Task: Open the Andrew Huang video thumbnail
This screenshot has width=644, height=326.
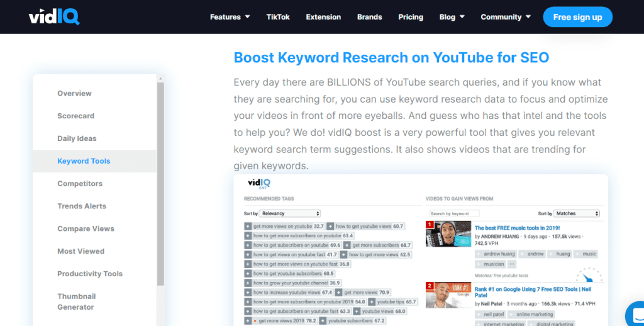Action: pos(448,234)
